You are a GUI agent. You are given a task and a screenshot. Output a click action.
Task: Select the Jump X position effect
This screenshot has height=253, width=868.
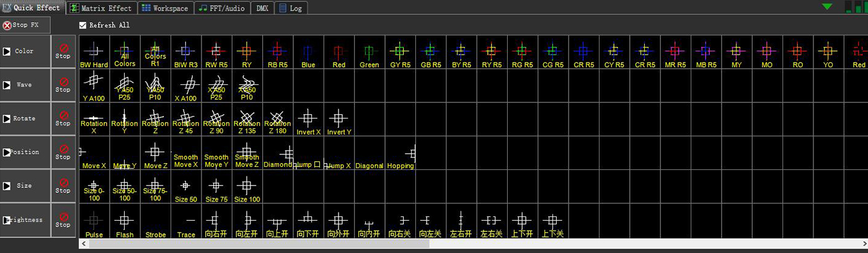[339, 153]
